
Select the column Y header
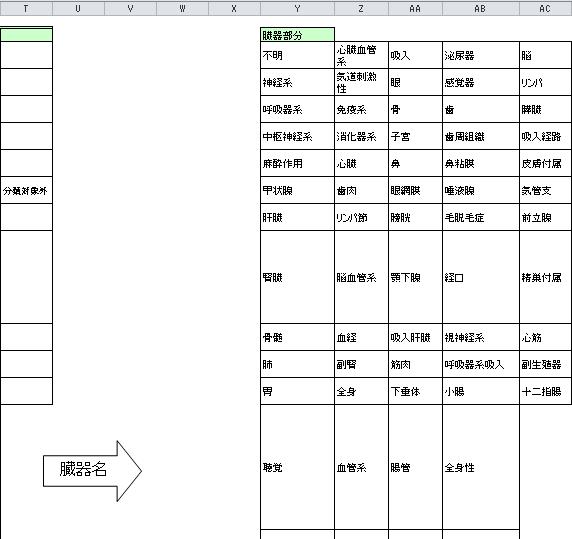point(297,8)
